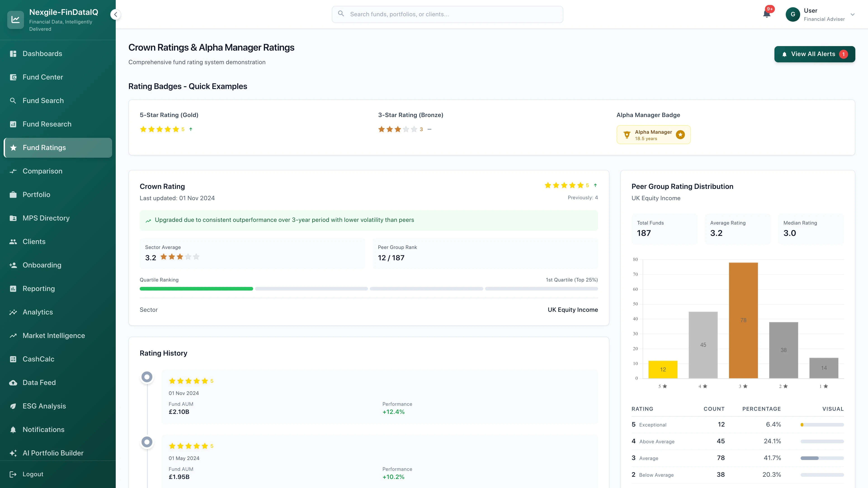Select the Clients people icon

(x=13, y=241)
